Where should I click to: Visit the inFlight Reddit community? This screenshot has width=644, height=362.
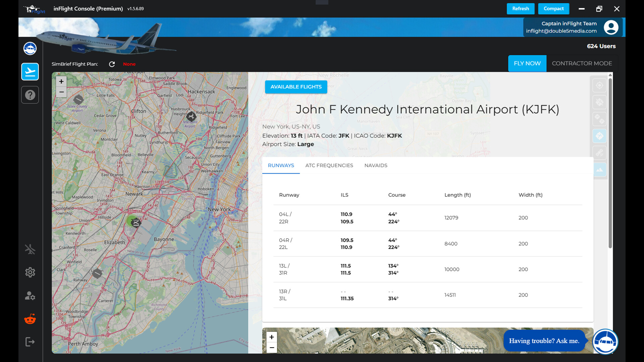pos(30,319)
